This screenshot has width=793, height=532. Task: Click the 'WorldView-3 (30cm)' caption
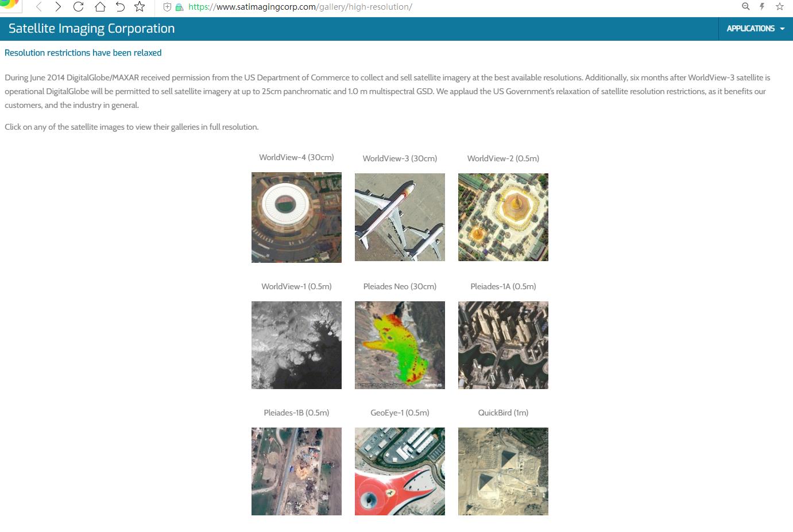pos(400,158)
